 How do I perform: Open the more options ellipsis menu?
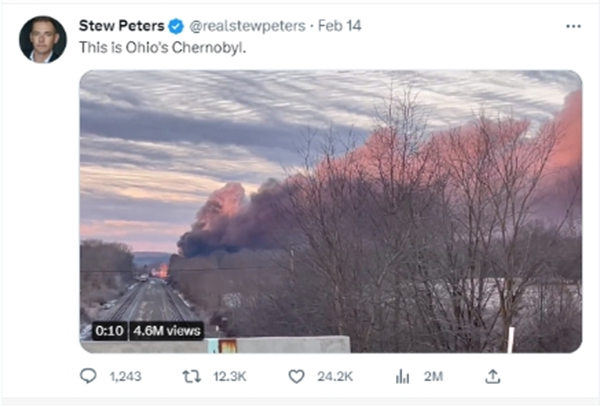click(x=573, y=25)
